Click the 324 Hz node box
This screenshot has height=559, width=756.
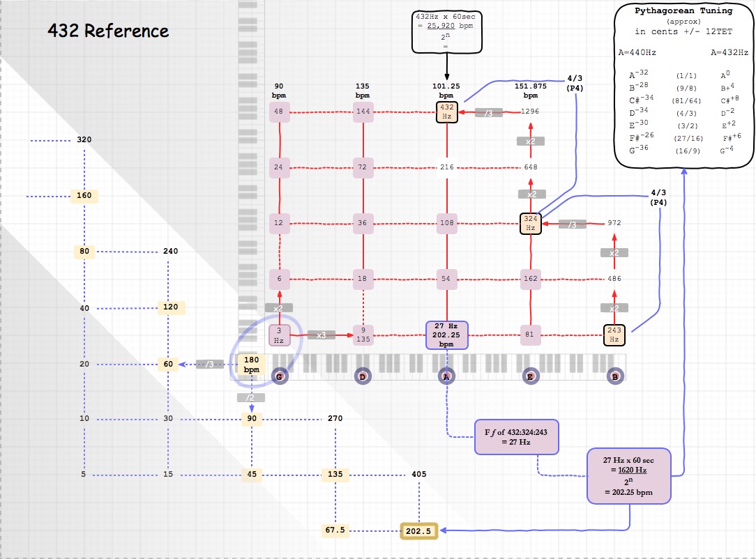(531, 223)
